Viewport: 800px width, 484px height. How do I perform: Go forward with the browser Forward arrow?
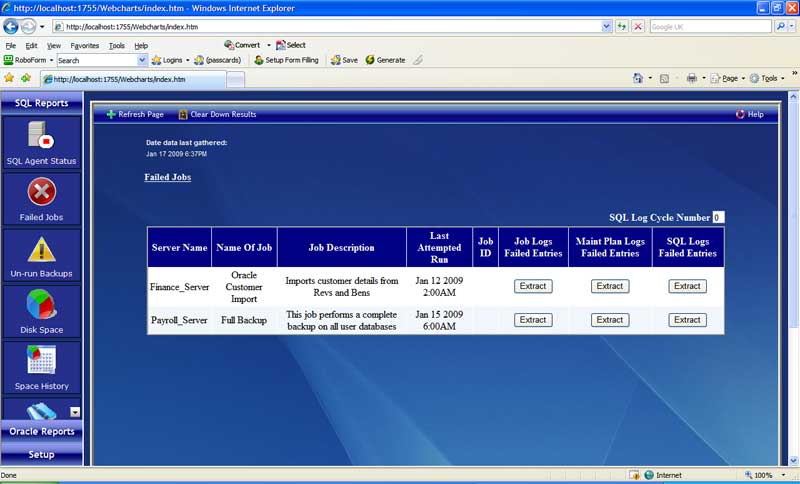pos(29,26)
